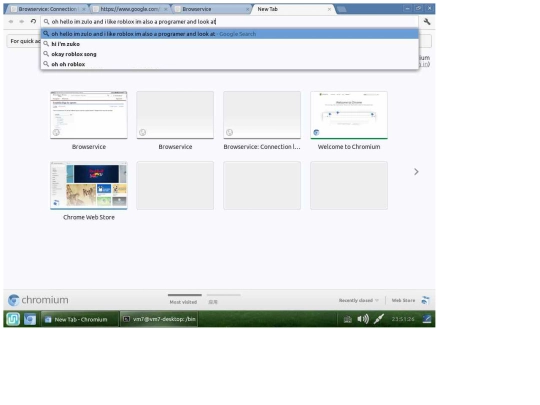Click the rightmost tray desktop icon
The image size is (540, 405).
(x=427, y=319)
